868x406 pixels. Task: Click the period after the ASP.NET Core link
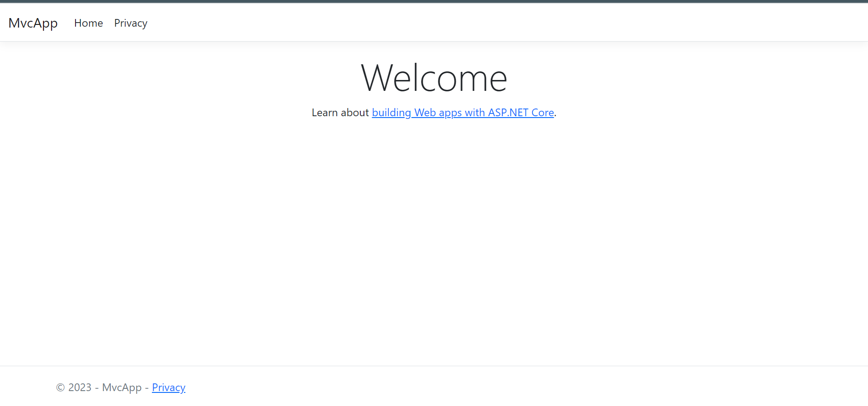[555, 116]
